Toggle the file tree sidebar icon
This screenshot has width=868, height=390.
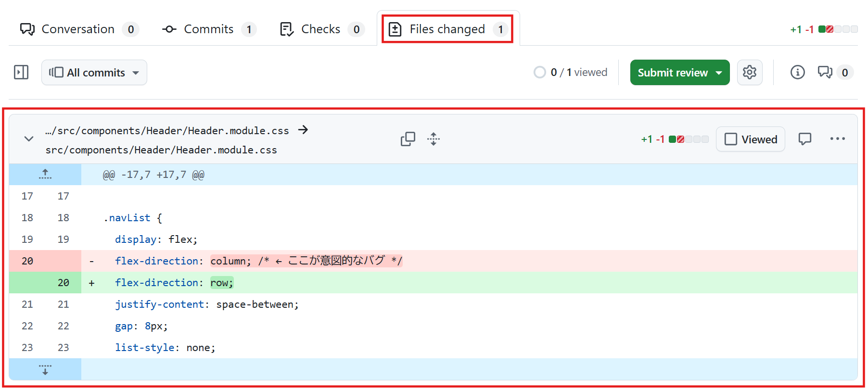[21, 72]
